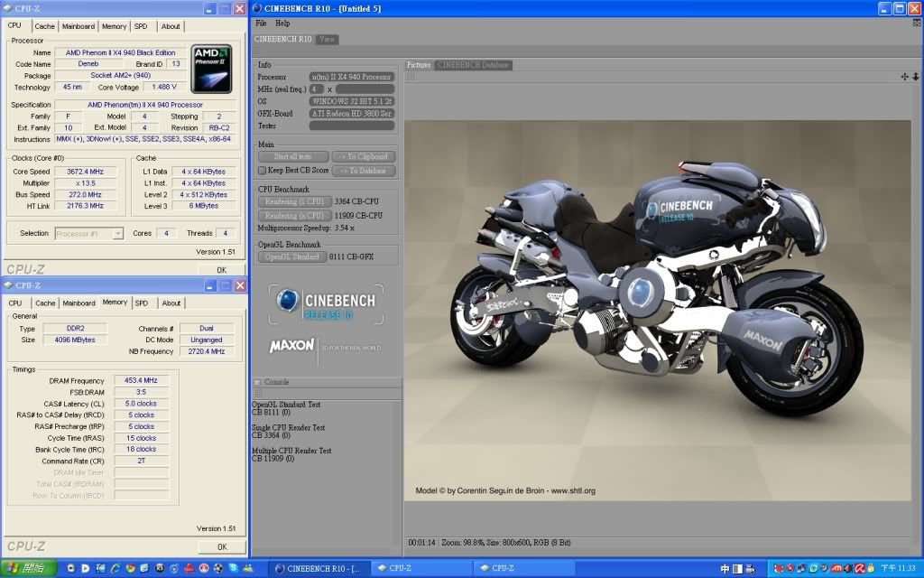
Task: Click the up-down arrow icon above the render
Action: click(915, 77)
